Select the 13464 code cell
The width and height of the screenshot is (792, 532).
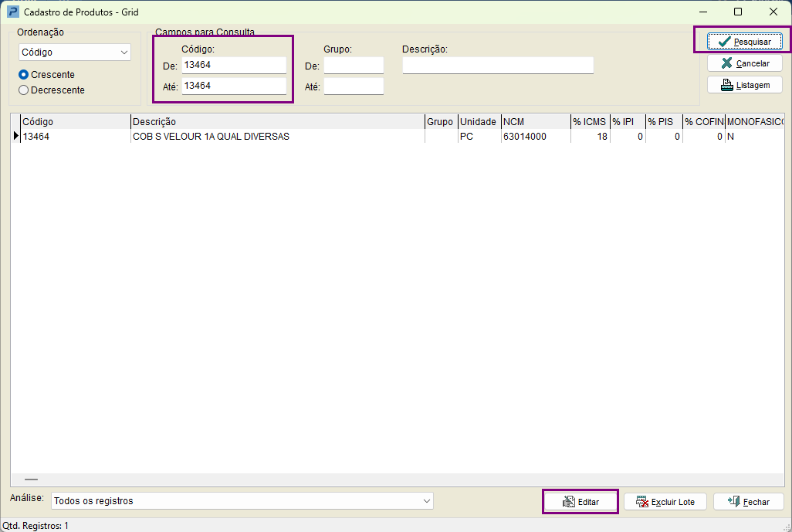pos(75,137)
